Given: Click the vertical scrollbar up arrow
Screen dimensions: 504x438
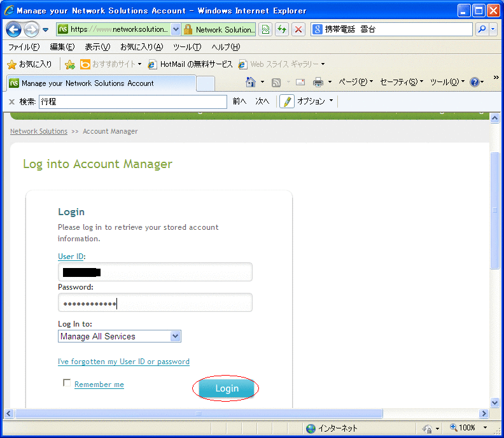Looking at the screenshot, I should 494,118.
